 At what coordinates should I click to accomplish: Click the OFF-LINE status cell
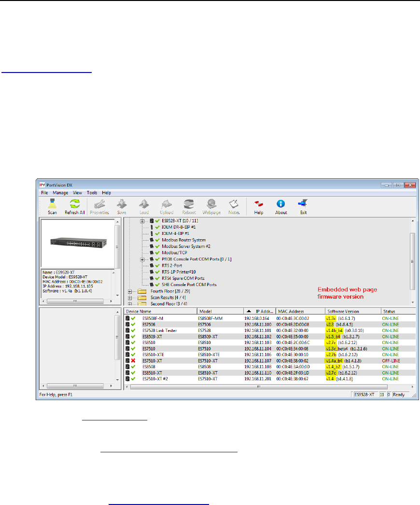(391, 361)
